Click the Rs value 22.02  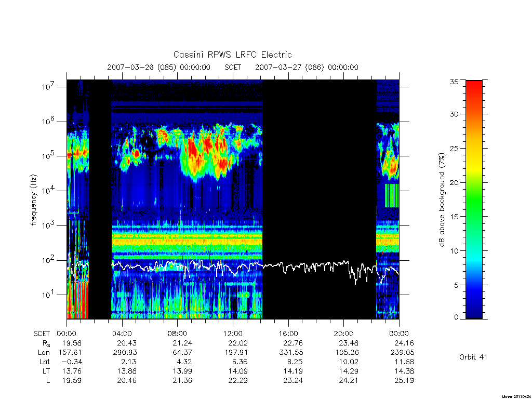238,343
